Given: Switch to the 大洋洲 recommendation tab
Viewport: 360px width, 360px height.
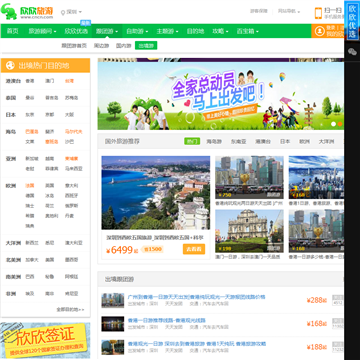Looking at the screenshot, I should tap(326, 141).
